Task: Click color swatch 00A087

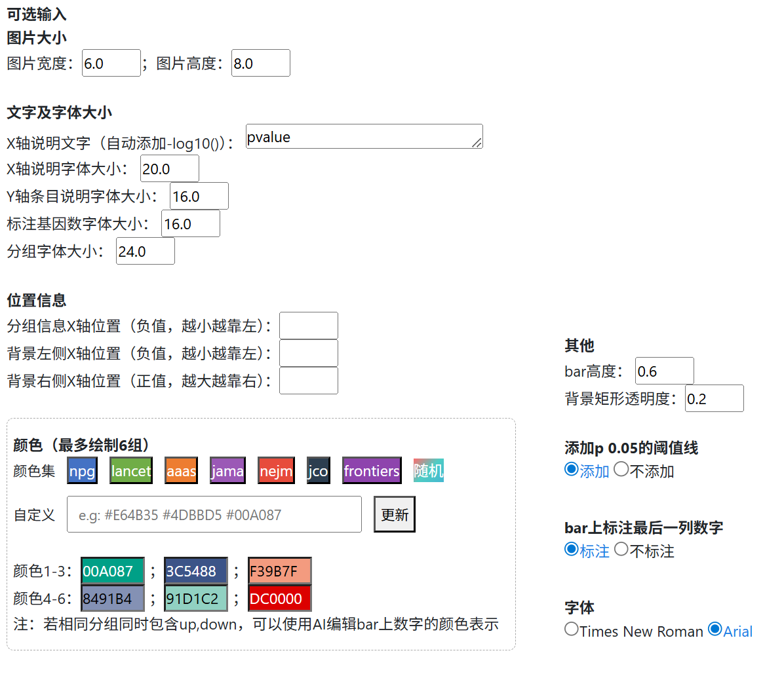Action: click(x=112, y=571)
